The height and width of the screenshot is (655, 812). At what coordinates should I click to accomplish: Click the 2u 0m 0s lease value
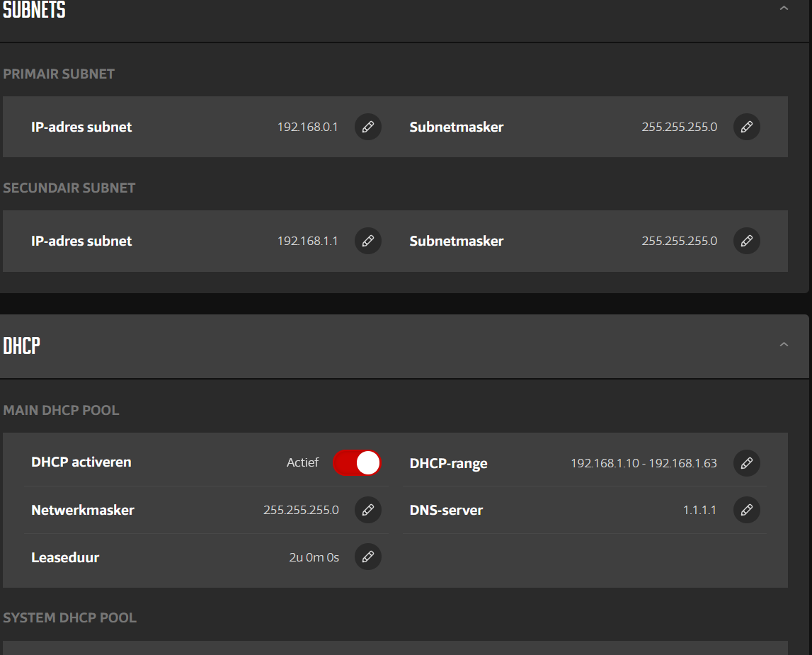(314, 558)
